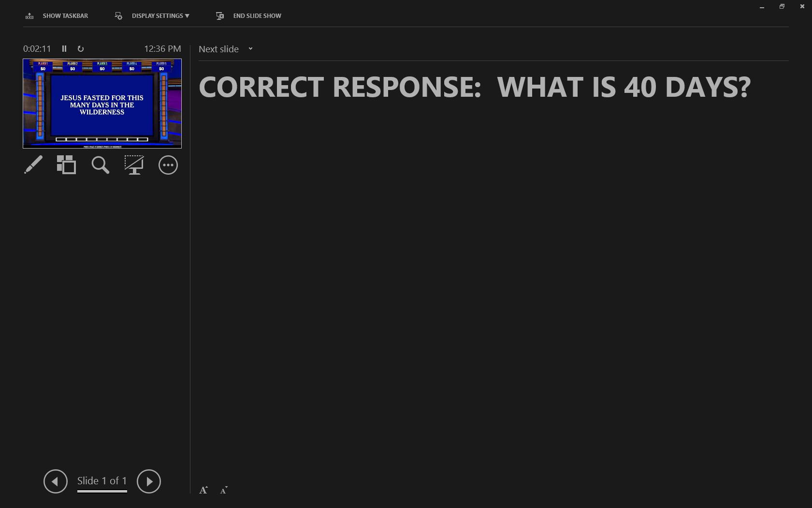Screen dimensions: 812x508
Task: Click the Display Settings monitor icon
Action: pos(118,16)
